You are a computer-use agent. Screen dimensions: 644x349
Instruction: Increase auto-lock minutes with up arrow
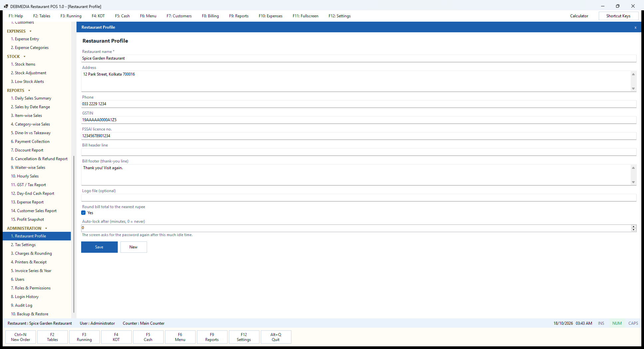(634, 226)
